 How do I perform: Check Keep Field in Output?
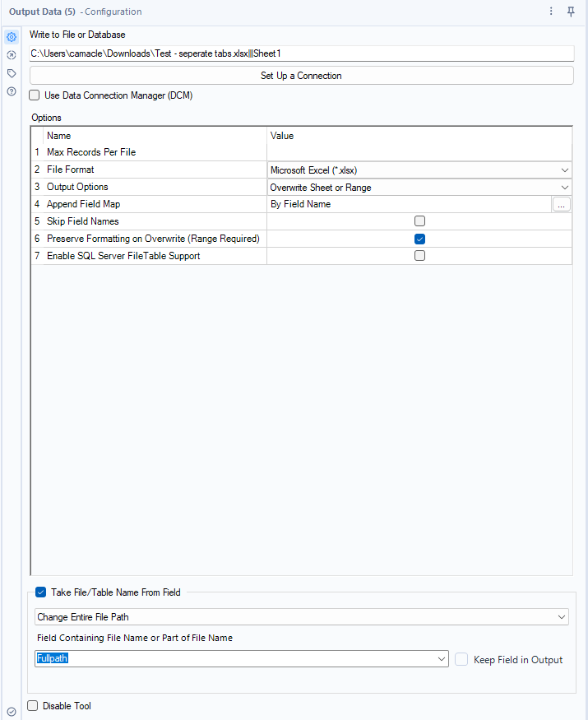(461, 658)
